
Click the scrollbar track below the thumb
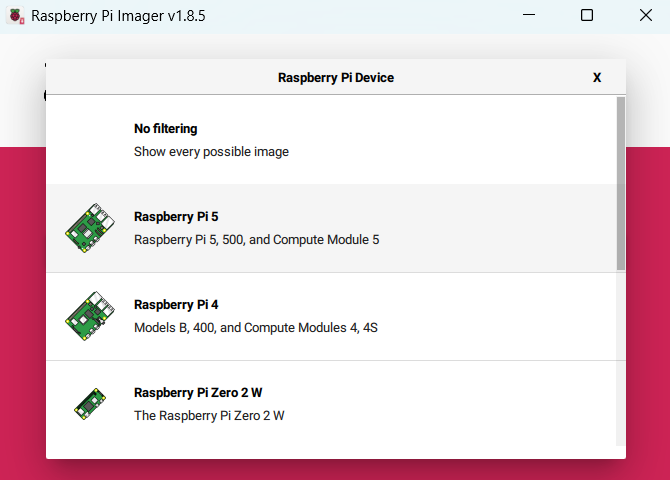[x=621, y=358]
